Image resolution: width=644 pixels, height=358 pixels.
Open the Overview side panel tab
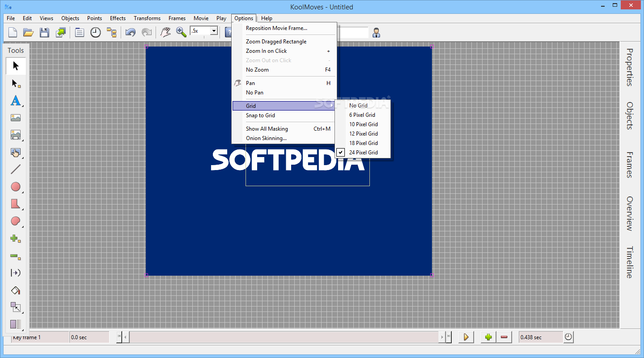click(630, 213)
